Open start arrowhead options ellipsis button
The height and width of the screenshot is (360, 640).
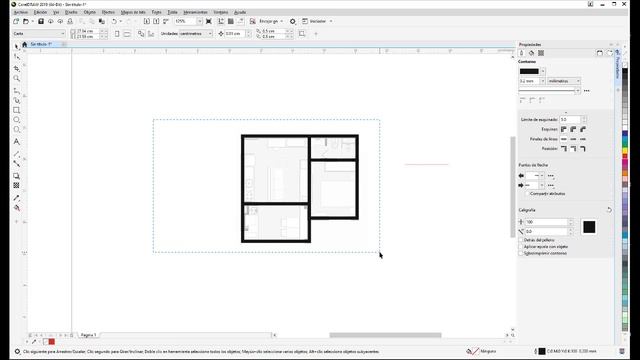(x=551, y=176)
